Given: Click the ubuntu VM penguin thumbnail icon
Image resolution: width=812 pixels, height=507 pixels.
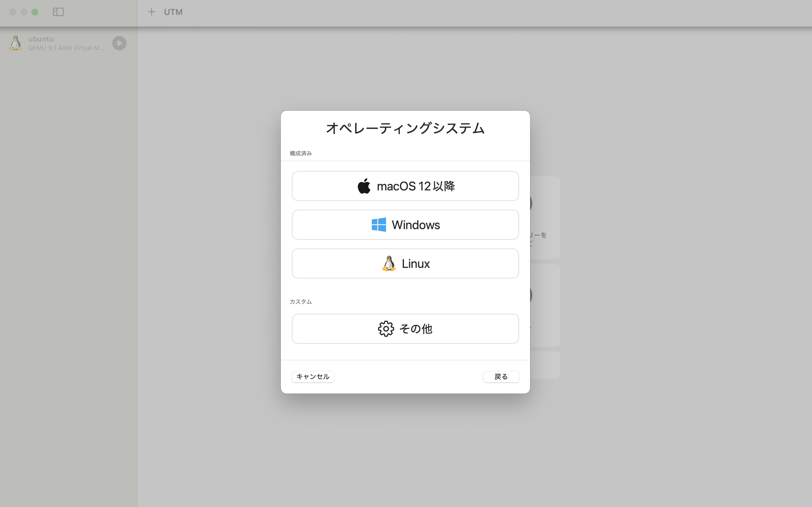Looking at the screenshot, I should click(15, 43).
